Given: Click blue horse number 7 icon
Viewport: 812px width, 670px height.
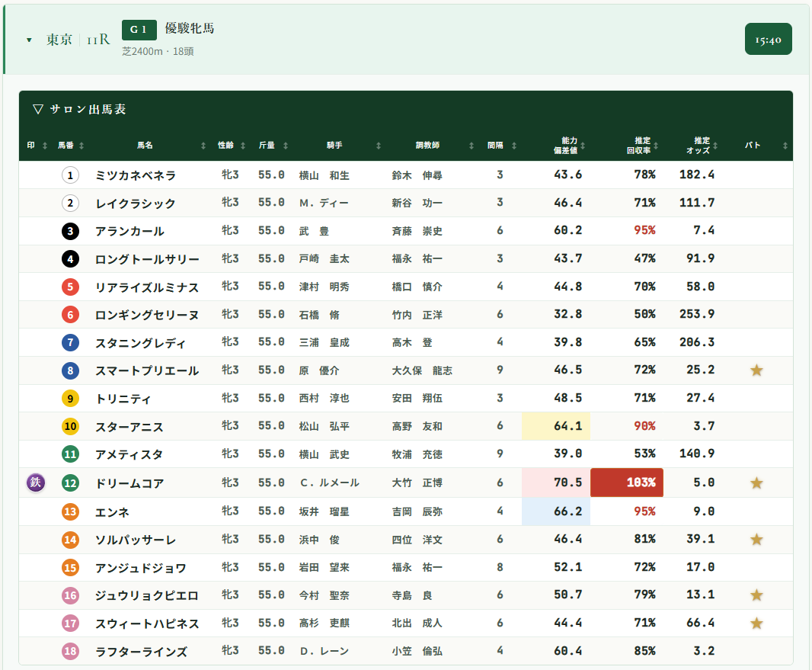Looking at the screenshot, I should point(70,342).
